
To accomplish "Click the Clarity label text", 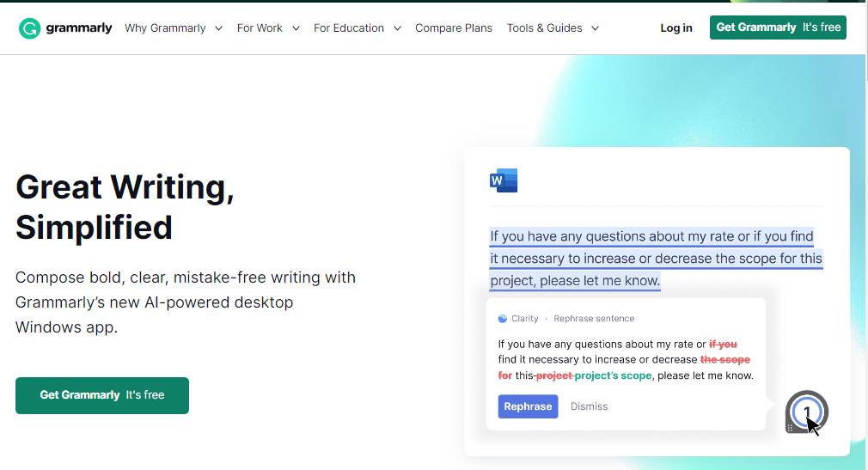I will [x=525, y=319].
